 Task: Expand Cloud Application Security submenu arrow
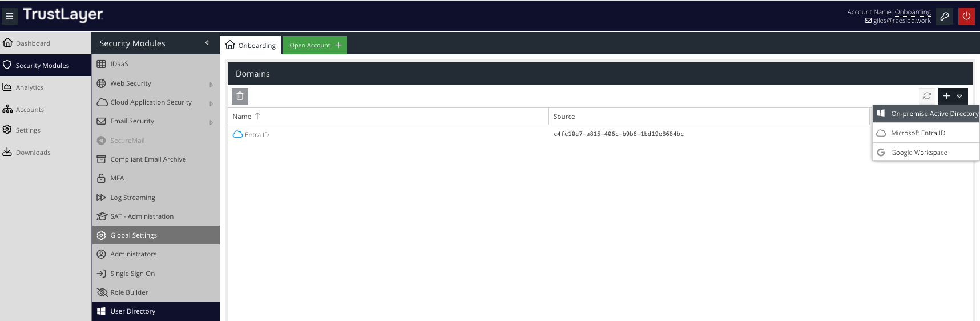(211, 103)
